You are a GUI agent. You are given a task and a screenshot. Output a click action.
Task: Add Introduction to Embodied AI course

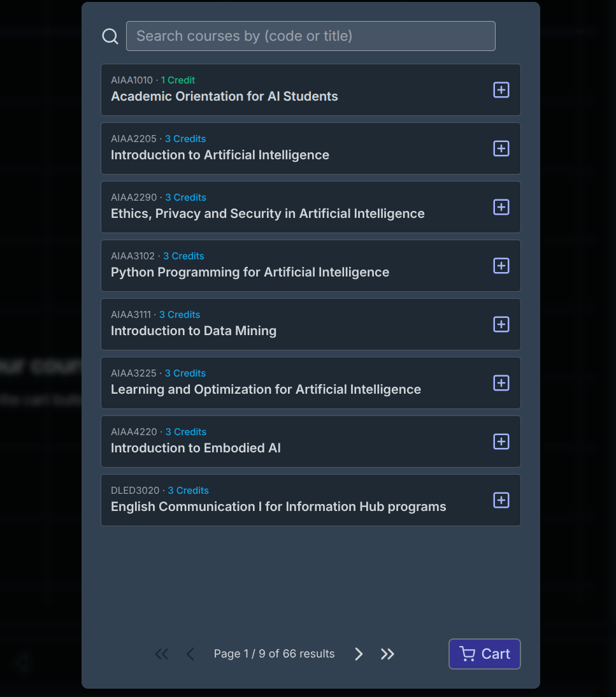point(501,442)
